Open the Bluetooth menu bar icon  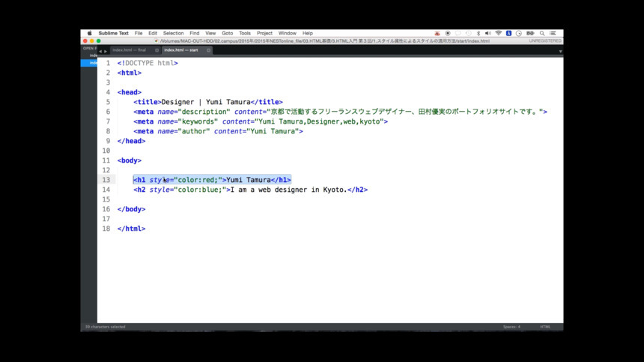pos(478,33)
